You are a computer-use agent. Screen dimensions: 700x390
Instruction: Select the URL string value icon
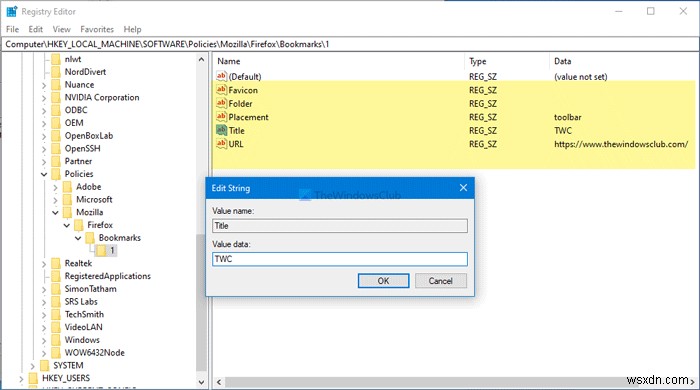point(221,144)
